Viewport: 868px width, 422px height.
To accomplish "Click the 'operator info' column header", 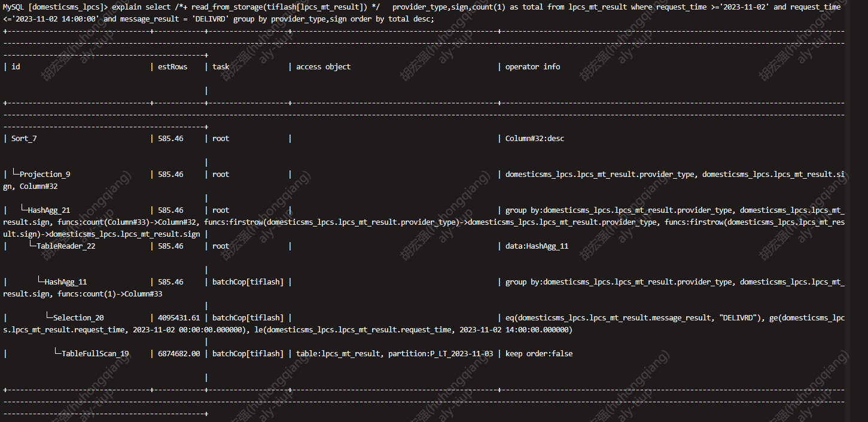I will click(x=533, y=67).
